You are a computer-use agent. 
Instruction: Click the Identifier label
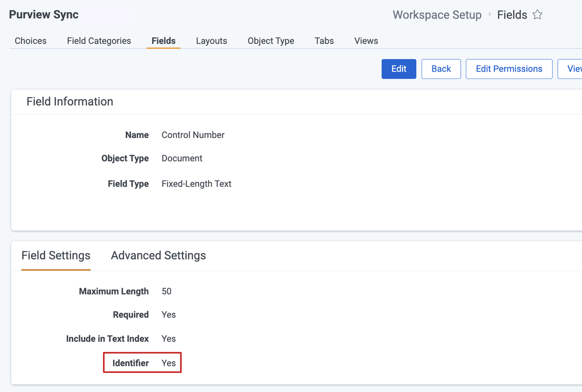tap(130, 363)
